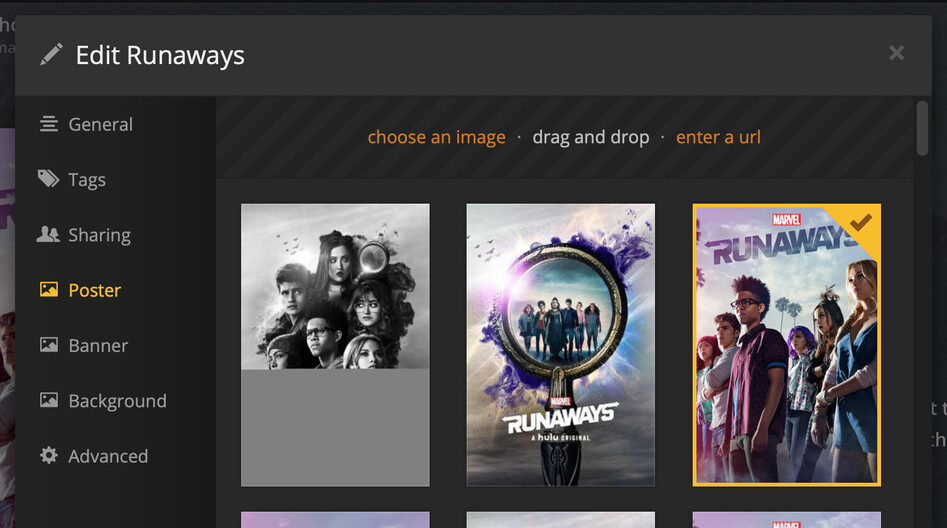Click the checkmark on selected Marvel poster
The image size is (947, 528).
[861, 222]
